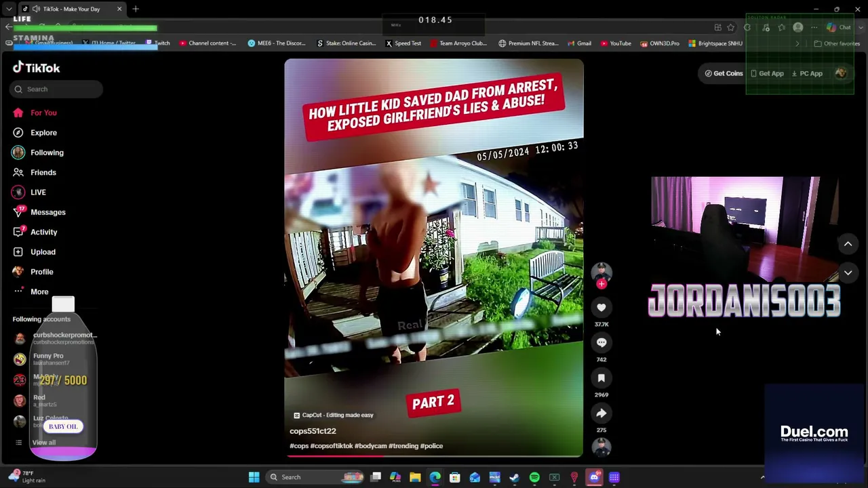Go to the Following feed
The height and width of the screenshot is (488, 868).
point(38,152)
